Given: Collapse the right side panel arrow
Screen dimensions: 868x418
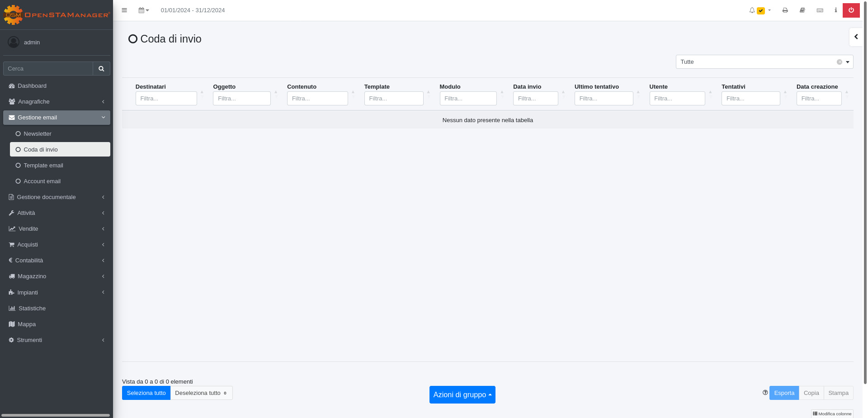Looking at the screenshot, I should (856, 37).
